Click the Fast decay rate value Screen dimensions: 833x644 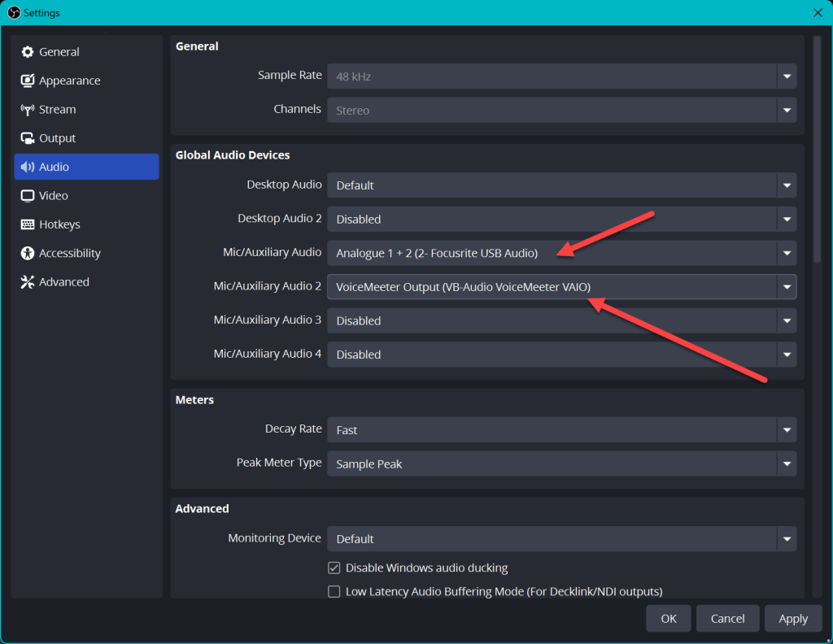coord(347,430)
